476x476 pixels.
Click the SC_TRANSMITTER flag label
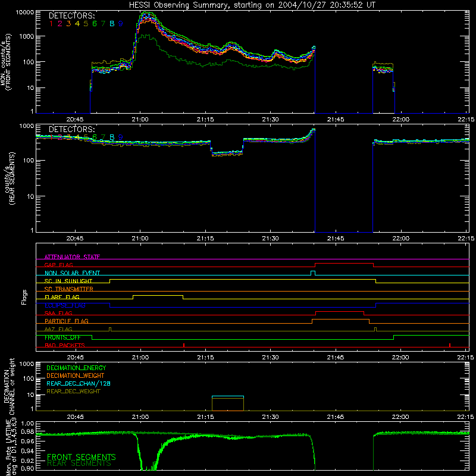[68, 289]
